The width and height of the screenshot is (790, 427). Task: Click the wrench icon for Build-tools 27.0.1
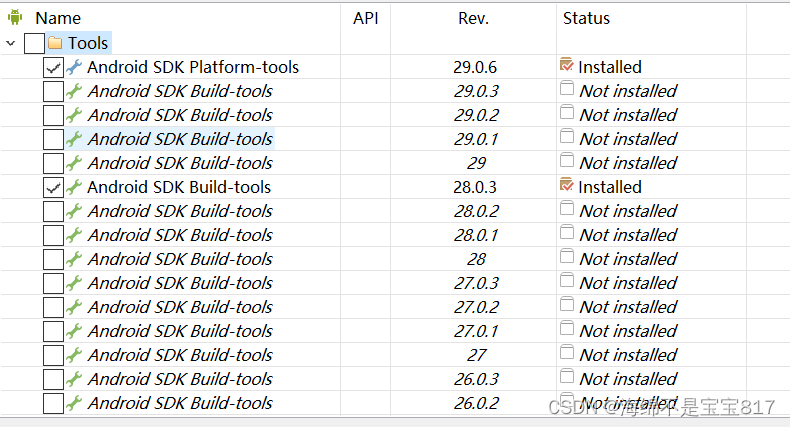74,331
